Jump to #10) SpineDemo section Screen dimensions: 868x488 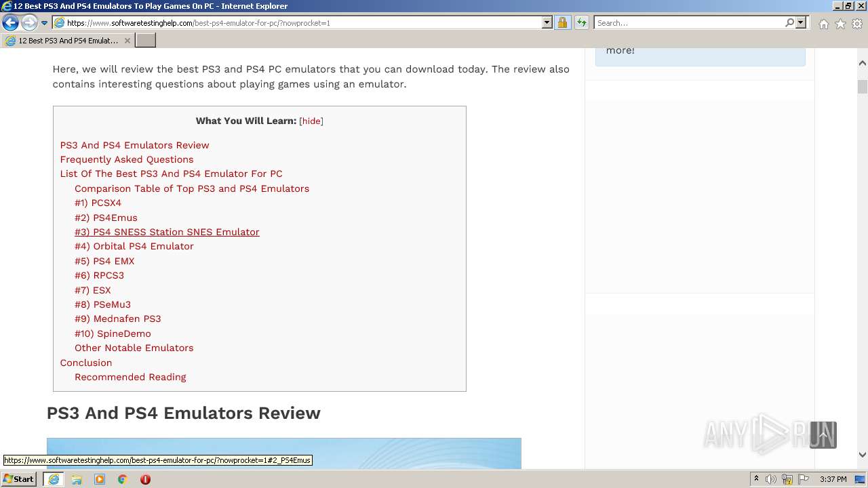(x=113, y=333)
